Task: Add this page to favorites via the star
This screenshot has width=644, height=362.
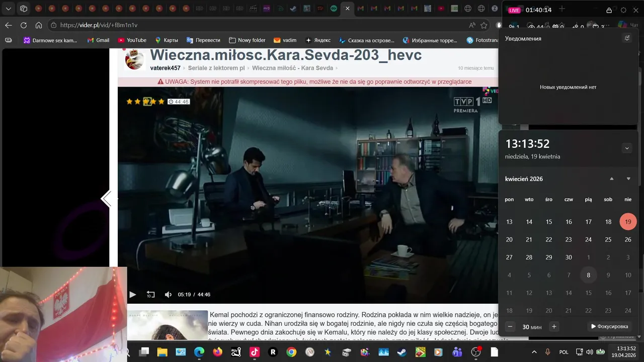Action: [x=484, y=25]
